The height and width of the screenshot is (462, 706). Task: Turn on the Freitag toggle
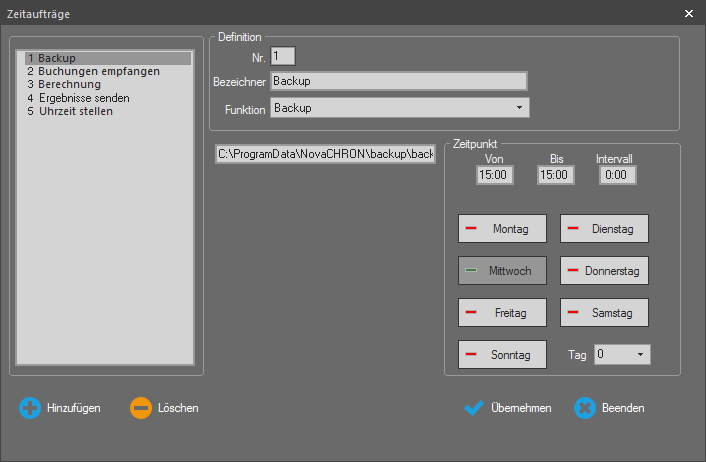[502, 312]
